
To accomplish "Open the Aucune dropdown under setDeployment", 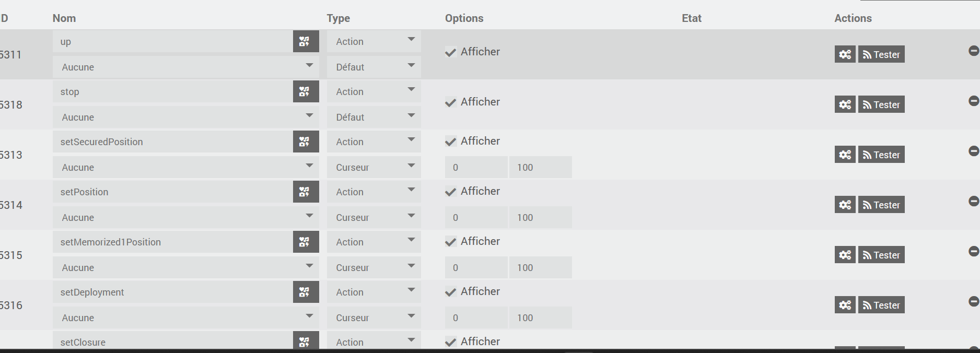I will coord(185,317).
